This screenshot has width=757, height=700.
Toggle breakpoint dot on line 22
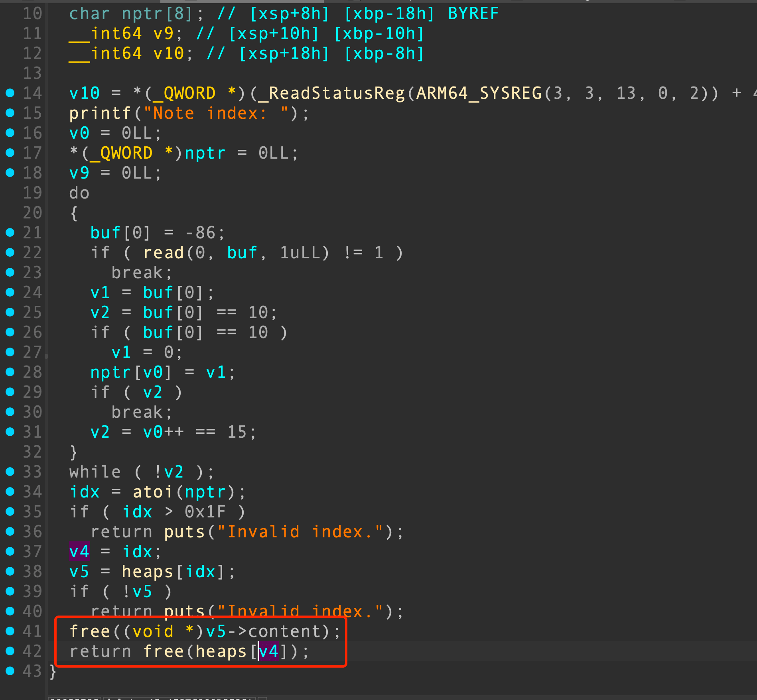(10, 253)
